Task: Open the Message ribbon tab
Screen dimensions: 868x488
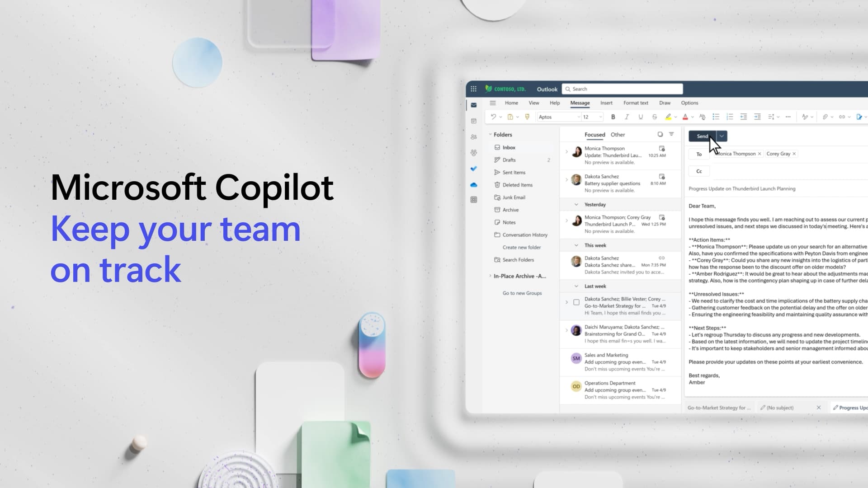Action: coord(579,103)
